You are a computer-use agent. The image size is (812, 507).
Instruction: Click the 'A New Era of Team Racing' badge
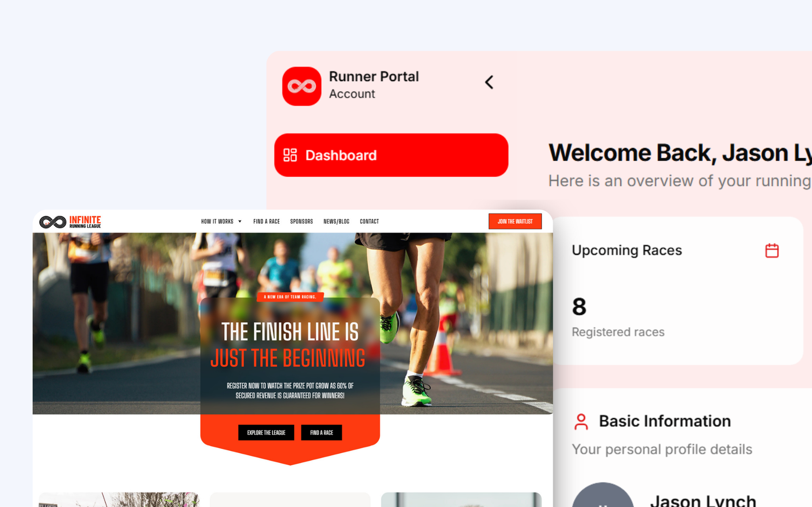tap(290, 297)
